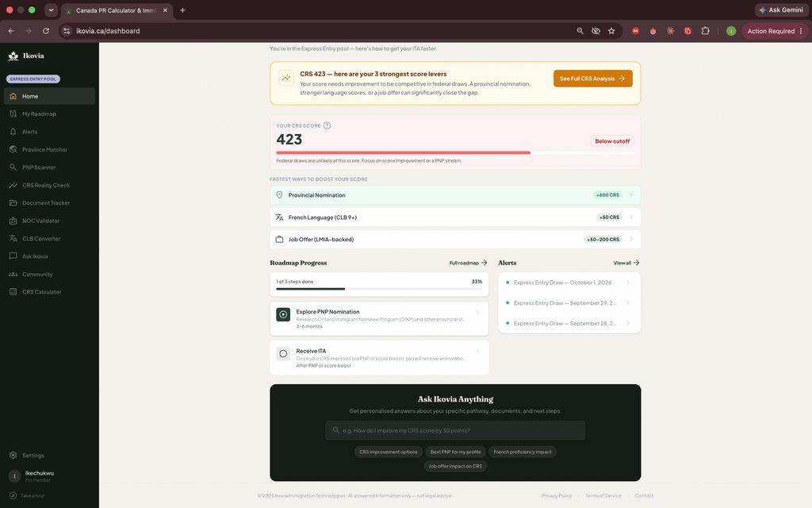Close the Canada PR Calculator tab
This screenshot has width=812, height=508.
coord(165,10)
